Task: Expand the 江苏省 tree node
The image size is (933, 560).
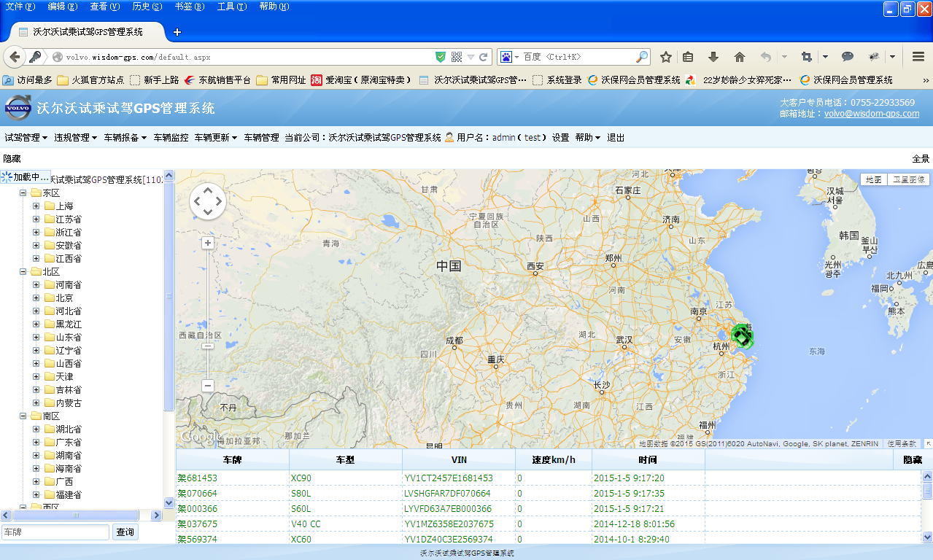Action: [x=36, y=219]
